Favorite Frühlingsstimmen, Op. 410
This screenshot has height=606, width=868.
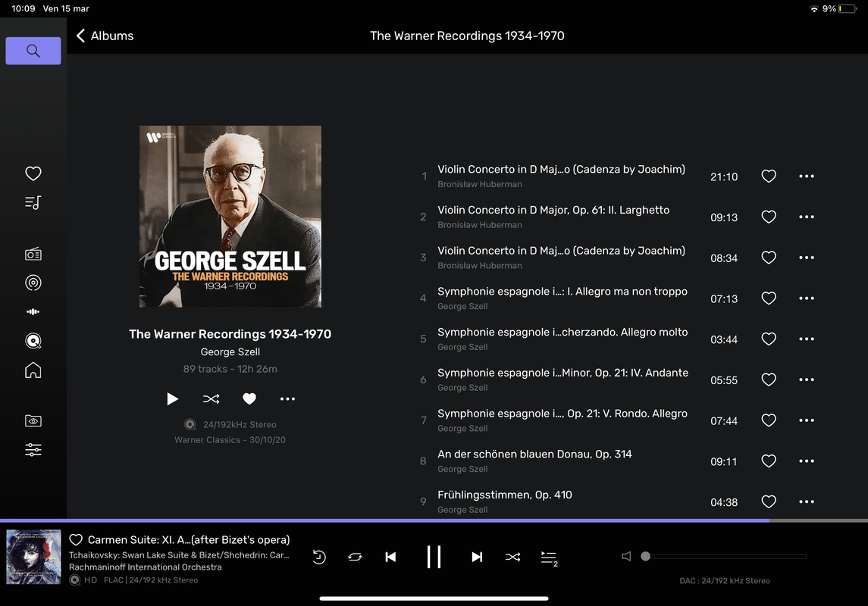click(769, 501)
